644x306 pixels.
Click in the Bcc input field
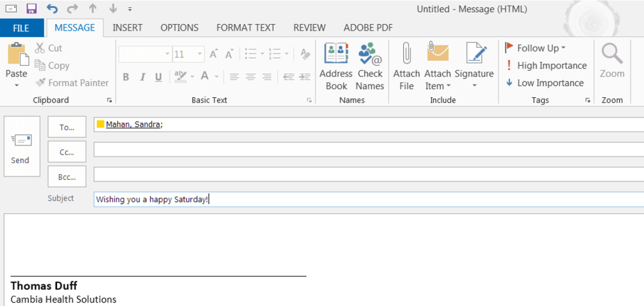click(x=369, y=174)
